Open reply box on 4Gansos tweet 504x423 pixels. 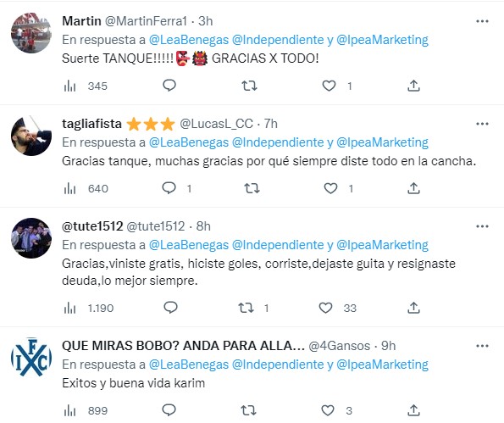(x=169, y=410)
